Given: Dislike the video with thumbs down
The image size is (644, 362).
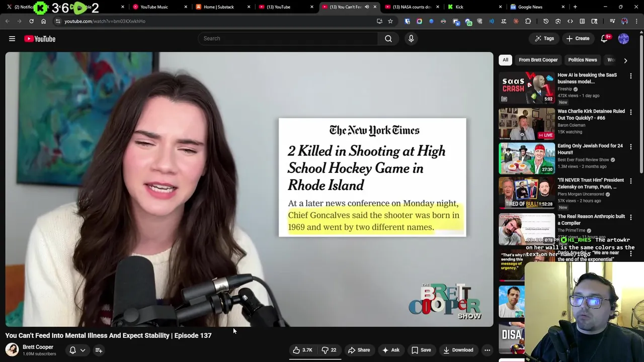Looking at the screenshot, I should pyautogui.click(x=329, y=350).
